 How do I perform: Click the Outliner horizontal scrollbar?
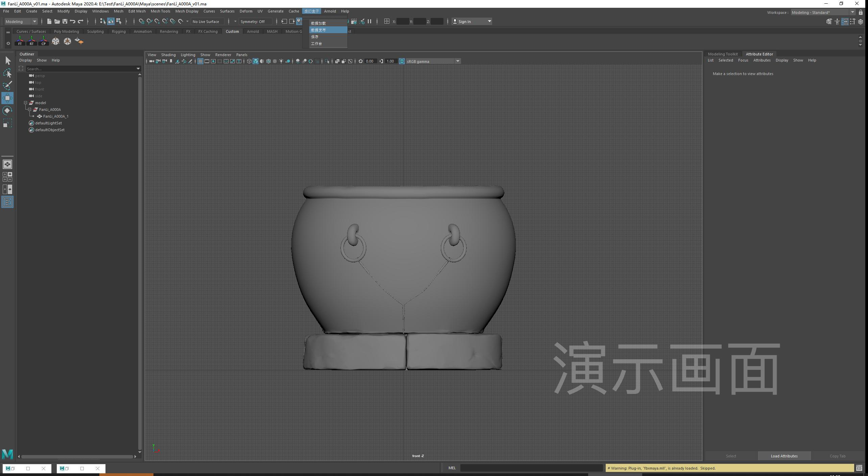coord(77,456)
